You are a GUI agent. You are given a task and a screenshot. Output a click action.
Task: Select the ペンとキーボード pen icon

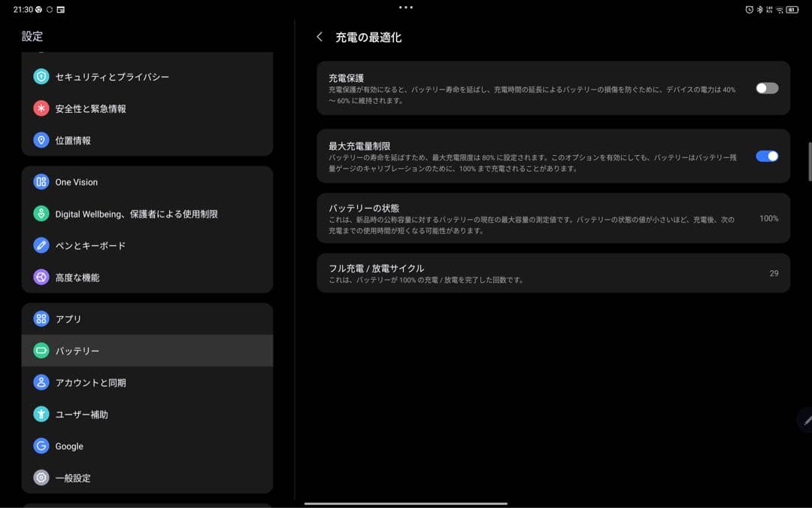pos(43,245)
